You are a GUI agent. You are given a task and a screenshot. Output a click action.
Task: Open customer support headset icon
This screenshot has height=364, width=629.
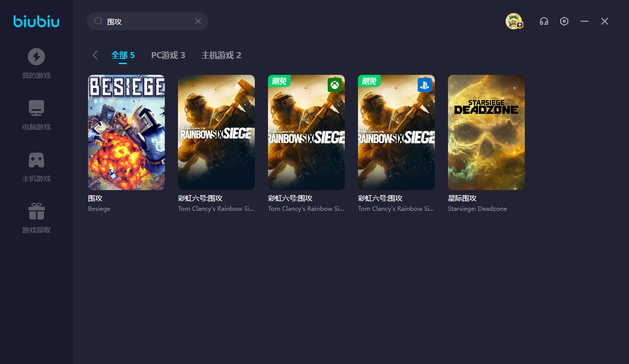click(544, 21)
